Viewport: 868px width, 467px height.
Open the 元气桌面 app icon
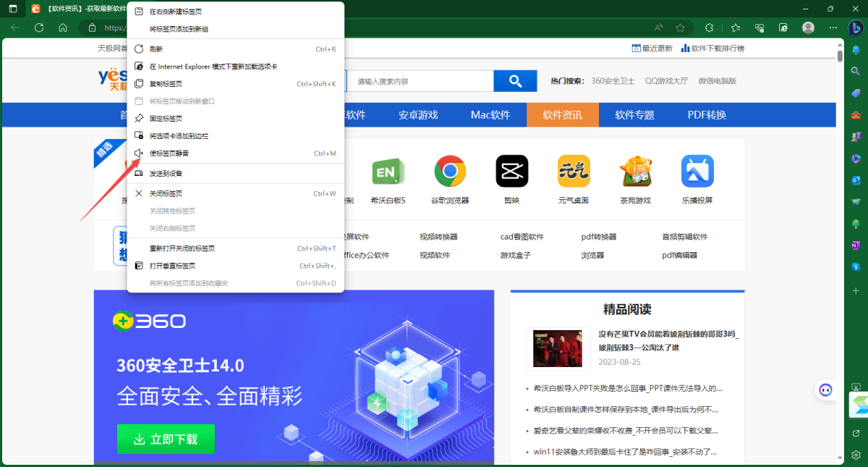(x=574, y=172)
